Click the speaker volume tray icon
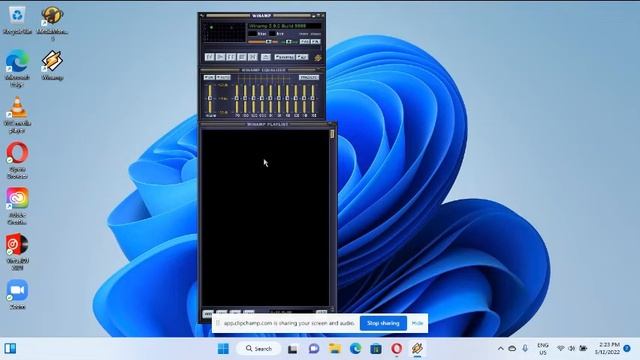 (572, 349)
